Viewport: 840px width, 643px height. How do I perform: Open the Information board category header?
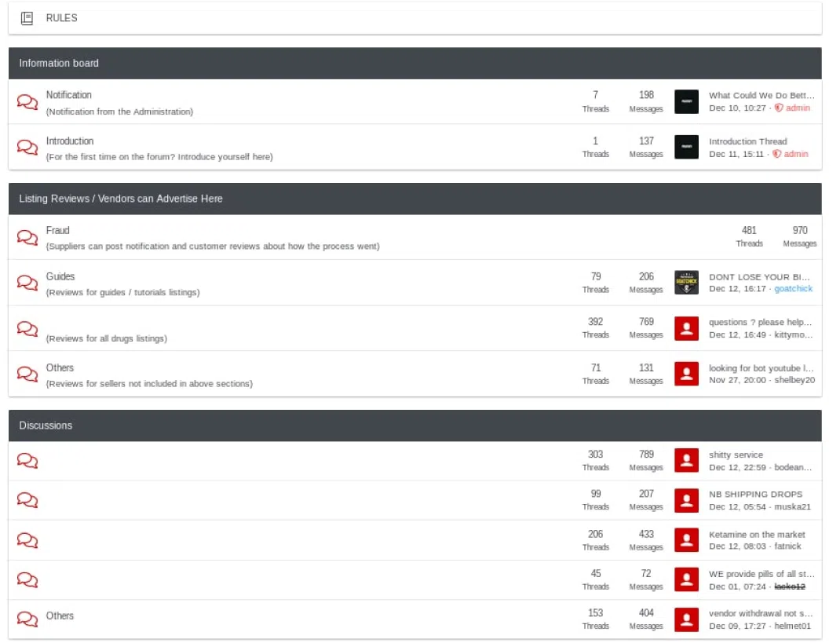click(x=59, y=63)
